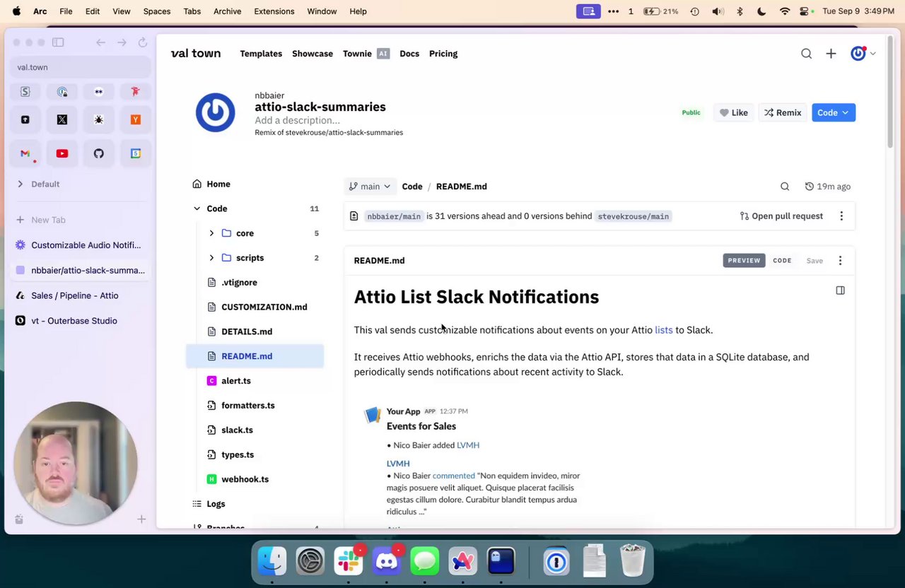The width and height of the screenshot is (905, 588).
Task: Switch README view to Code mode
Action: pyautogui.click(x=782, y=261)
